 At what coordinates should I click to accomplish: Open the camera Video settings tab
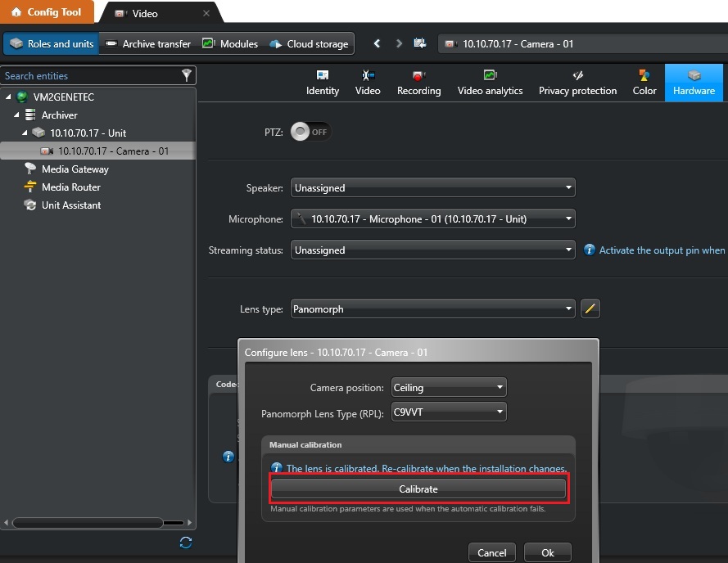(368, 83)
